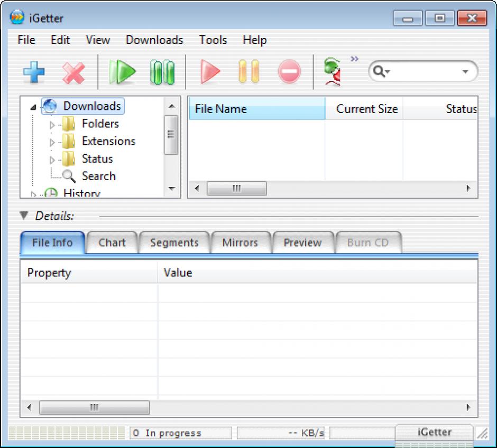The image size is (497, 448).
Task: Click inside the toolbar search field
Action: pyautogui.click(x=425, y=71)
